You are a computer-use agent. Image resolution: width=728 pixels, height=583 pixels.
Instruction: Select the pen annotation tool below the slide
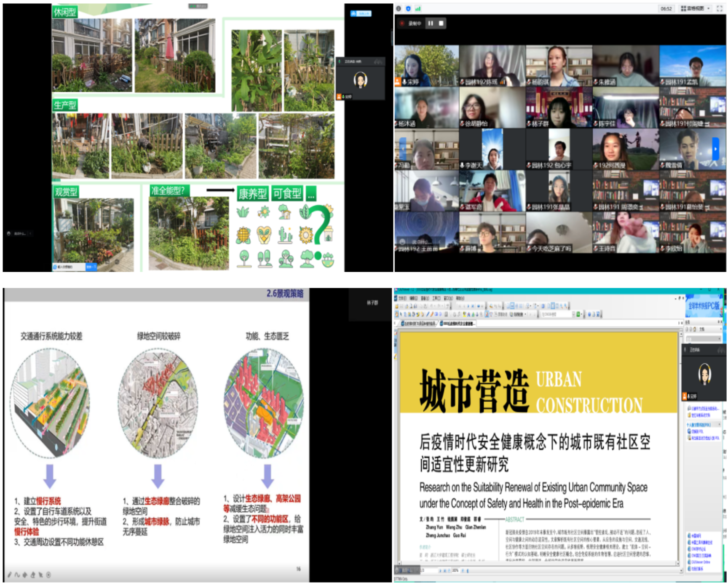click(9, 575)
